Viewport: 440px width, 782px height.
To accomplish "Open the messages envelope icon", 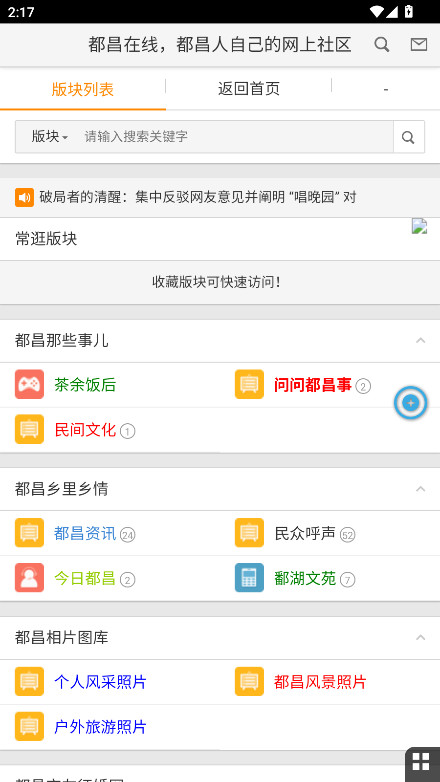I will tap(419, 45).
